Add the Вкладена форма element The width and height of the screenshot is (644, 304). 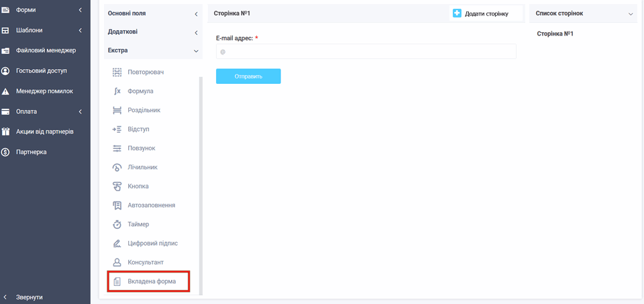[x=149, y=282]
